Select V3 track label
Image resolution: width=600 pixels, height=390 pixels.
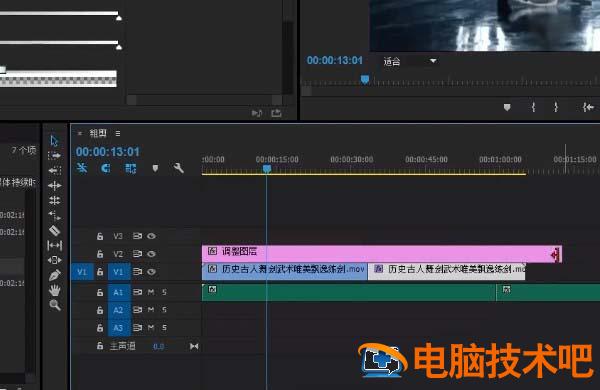coord(118,236)
